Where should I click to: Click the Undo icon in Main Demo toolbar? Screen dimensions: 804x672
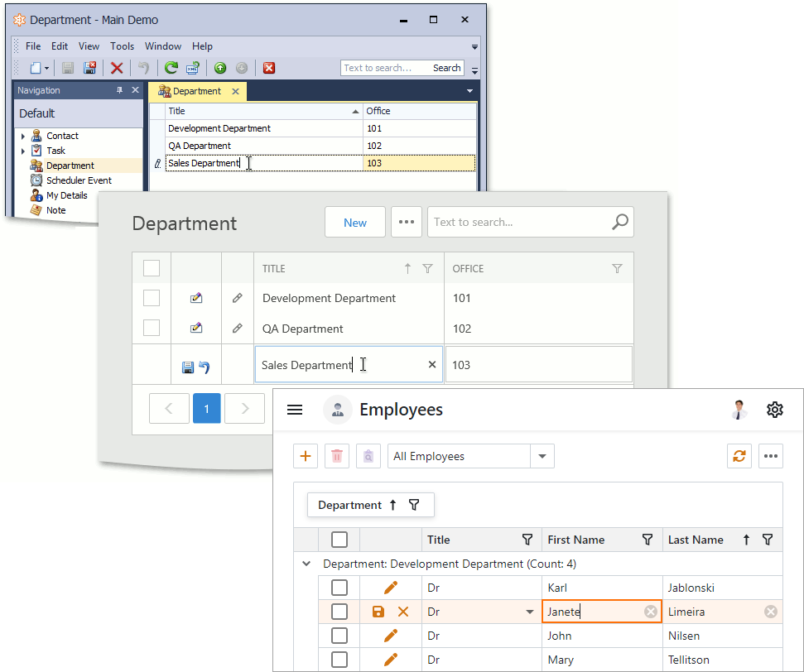click(x=143, y=68)
